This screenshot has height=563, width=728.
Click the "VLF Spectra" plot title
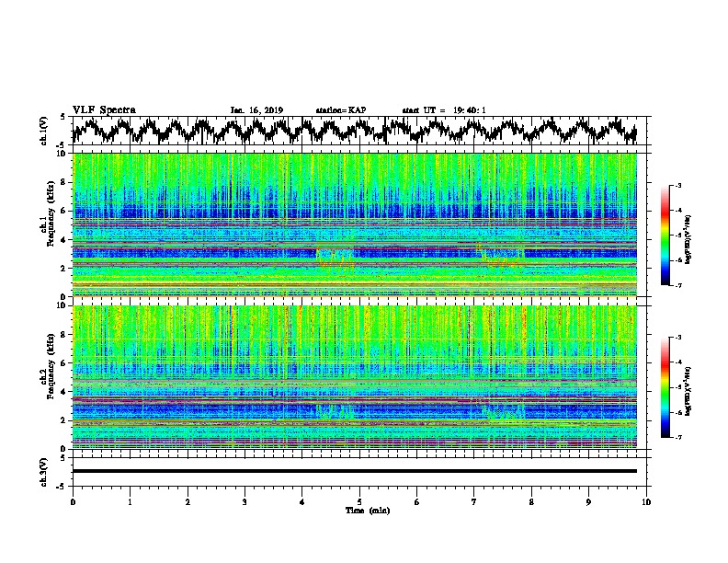104,109
